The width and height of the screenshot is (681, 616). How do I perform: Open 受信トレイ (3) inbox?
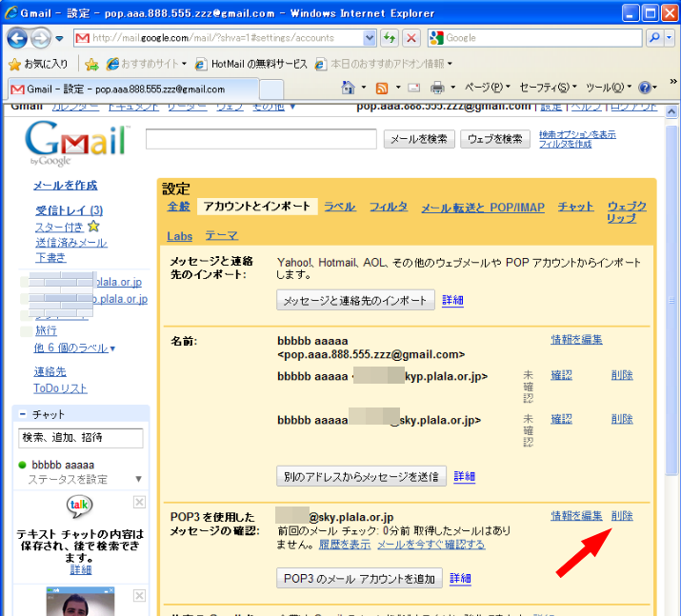[x=70, y=210]
